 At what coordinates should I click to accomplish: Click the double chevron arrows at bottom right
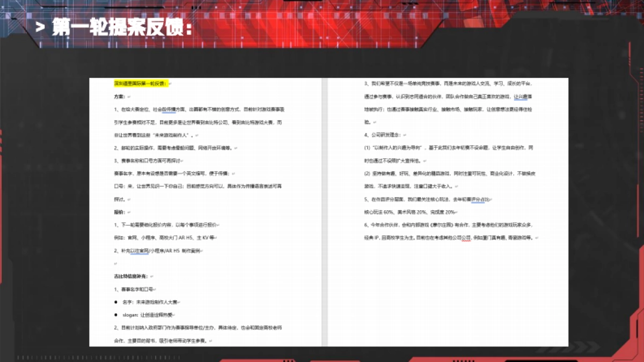(x=584, y=348)
